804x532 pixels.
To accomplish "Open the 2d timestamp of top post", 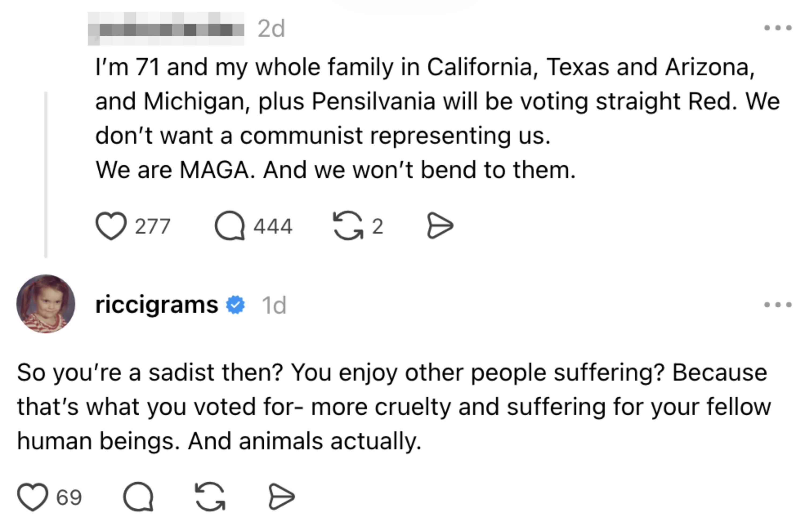I will tap(271, 28).
